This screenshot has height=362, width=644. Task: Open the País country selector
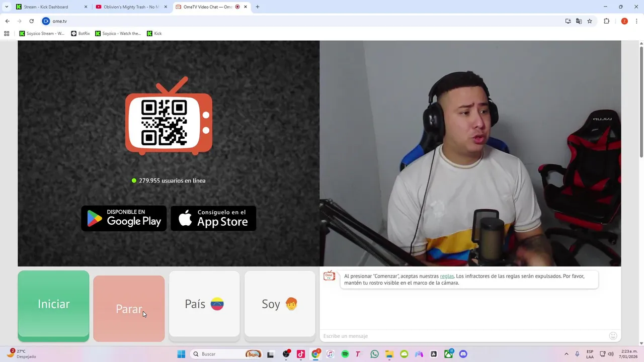tap(204, 304)
